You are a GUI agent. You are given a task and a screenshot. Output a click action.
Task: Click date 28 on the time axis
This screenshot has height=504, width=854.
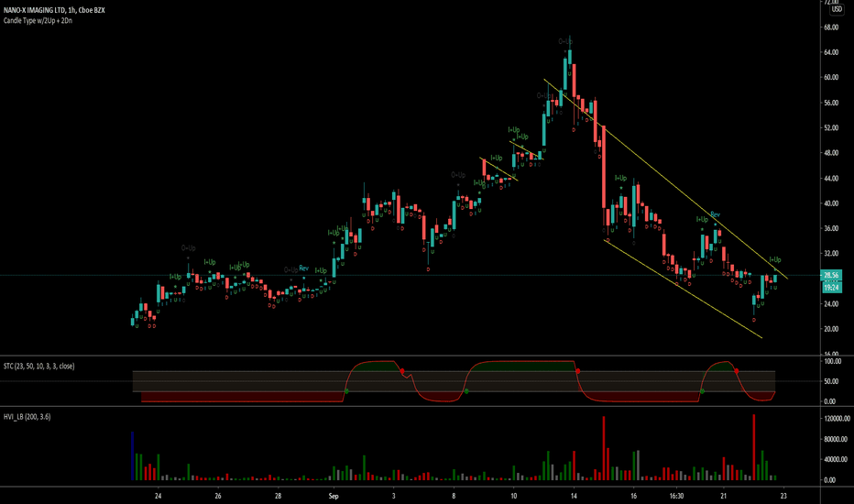click(x=278, y=497)
